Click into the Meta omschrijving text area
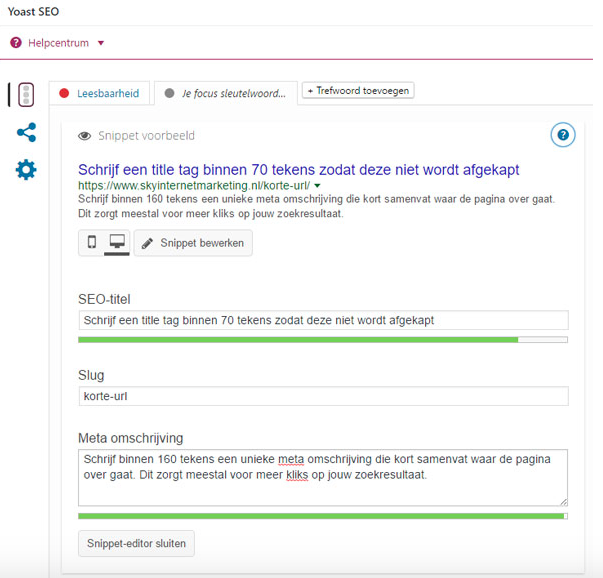 [323, 478]
